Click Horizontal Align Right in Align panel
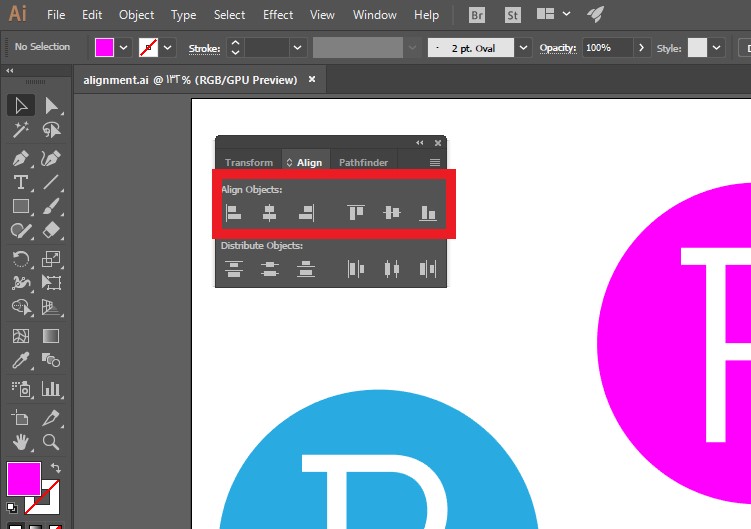 point(306,213)
